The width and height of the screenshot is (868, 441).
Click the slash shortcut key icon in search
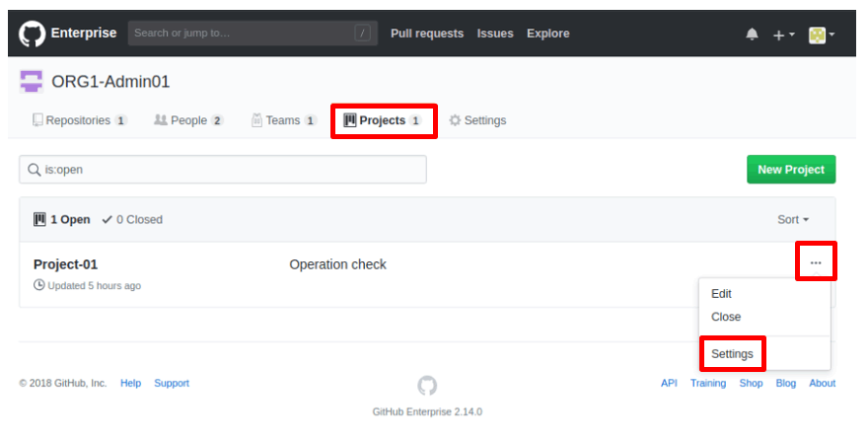pyautogui.click(x=362, y=34)
